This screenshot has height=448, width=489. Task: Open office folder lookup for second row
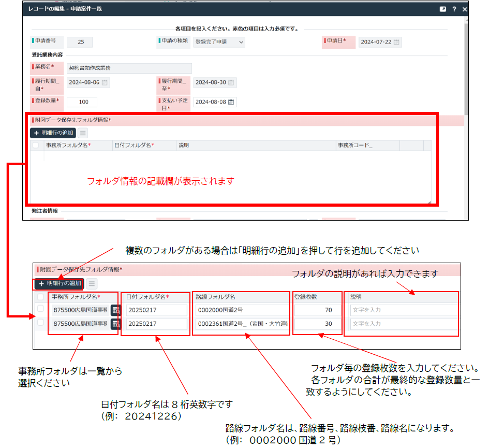coord(115,324)
